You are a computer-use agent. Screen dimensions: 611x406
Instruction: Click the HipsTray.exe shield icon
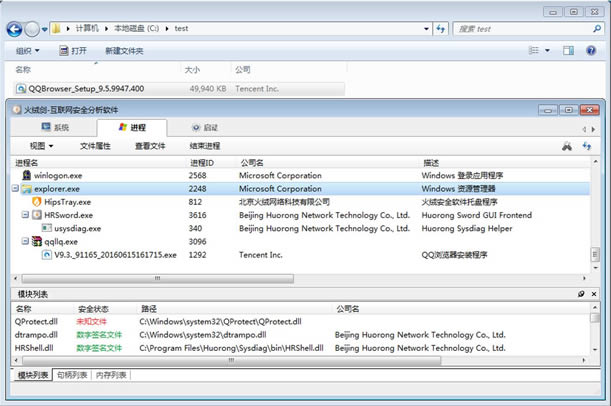coord(36,201)
